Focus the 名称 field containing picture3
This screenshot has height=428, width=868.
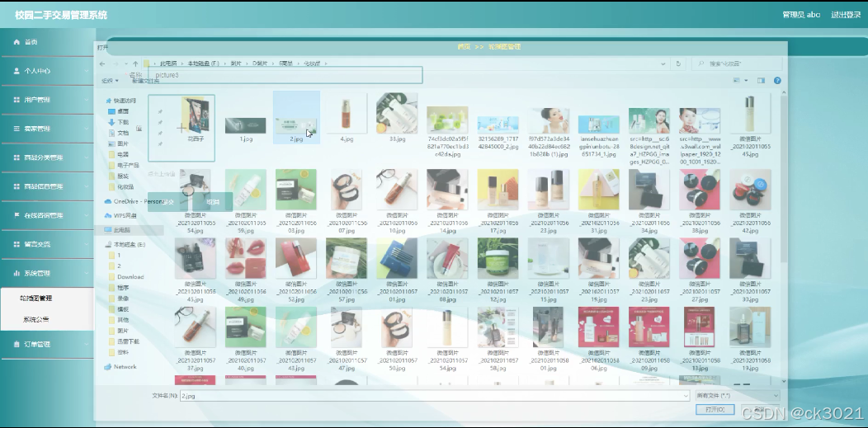click(285, 75)
